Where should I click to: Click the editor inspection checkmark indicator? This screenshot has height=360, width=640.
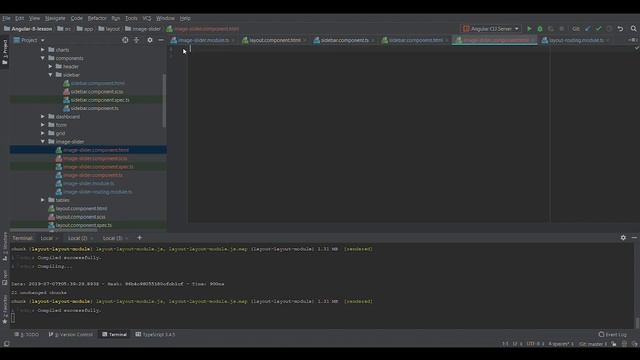click(x=636, y=48)
